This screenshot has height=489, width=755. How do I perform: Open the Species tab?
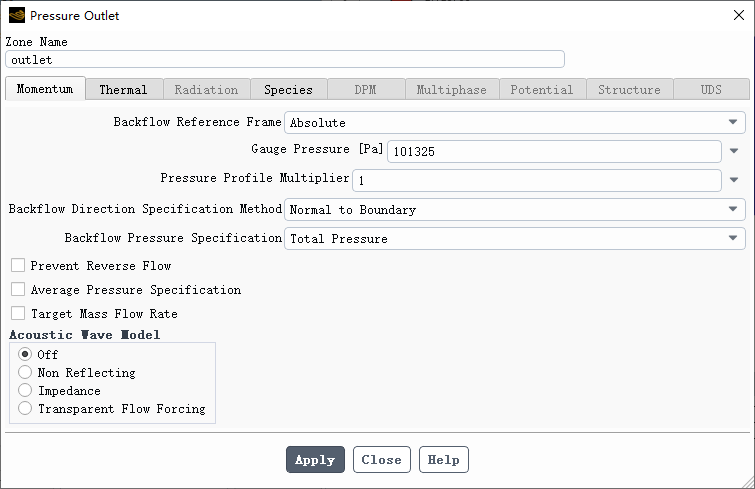(288, 90)
